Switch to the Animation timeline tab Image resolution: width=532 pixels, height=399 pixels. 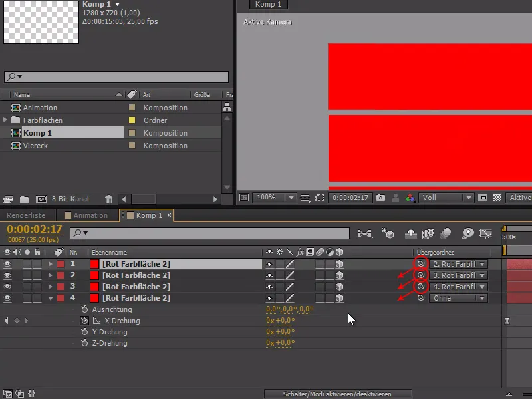pyautogui.click(x=86, y=215)
